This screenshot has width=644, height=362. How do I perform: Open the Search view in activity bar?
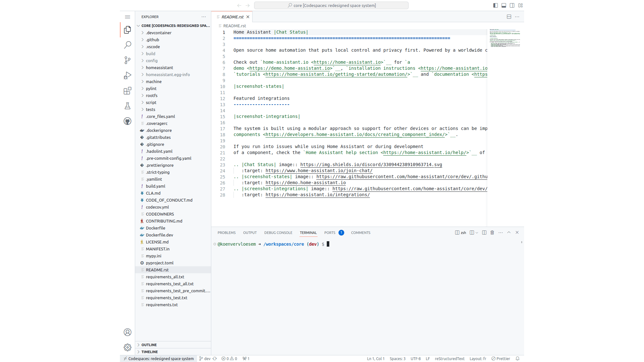128,45
